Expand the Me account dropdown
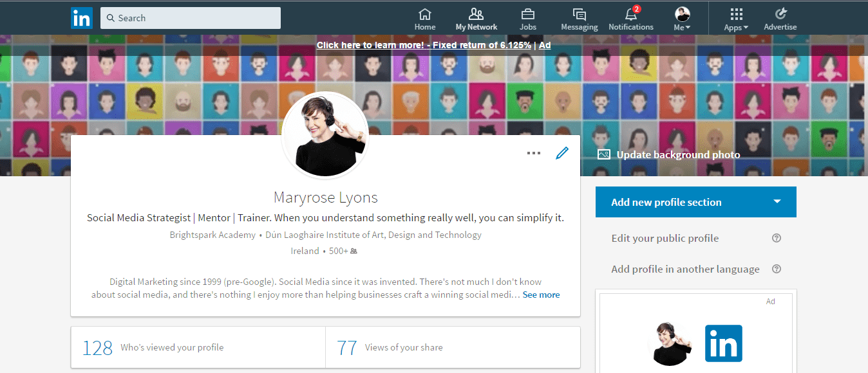 point(683,19)
